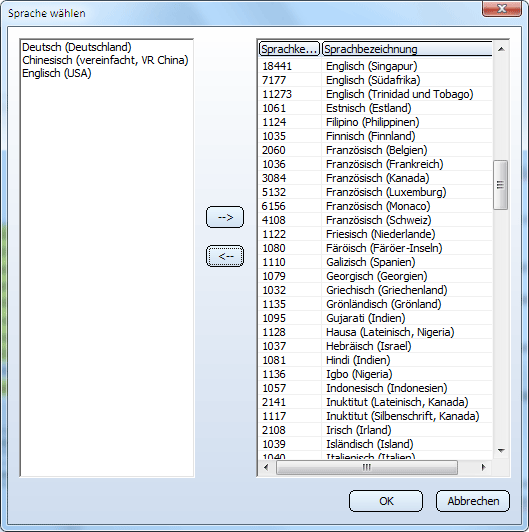This screenshot has width=529, height=532.
Task: Click vertical scrollbar down arrow
Action: click(501, 451)
